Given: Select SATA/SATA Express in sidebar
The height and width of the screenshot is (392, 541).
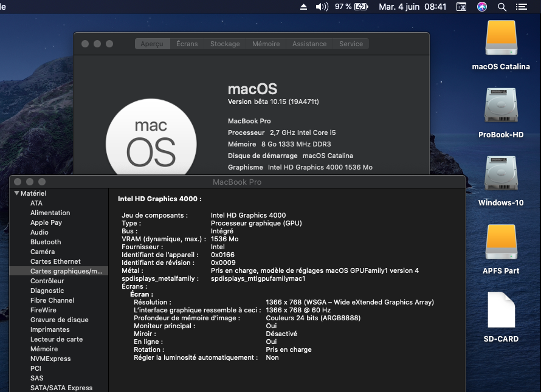Looking at the screenshot, I should [x=61, y=388].
